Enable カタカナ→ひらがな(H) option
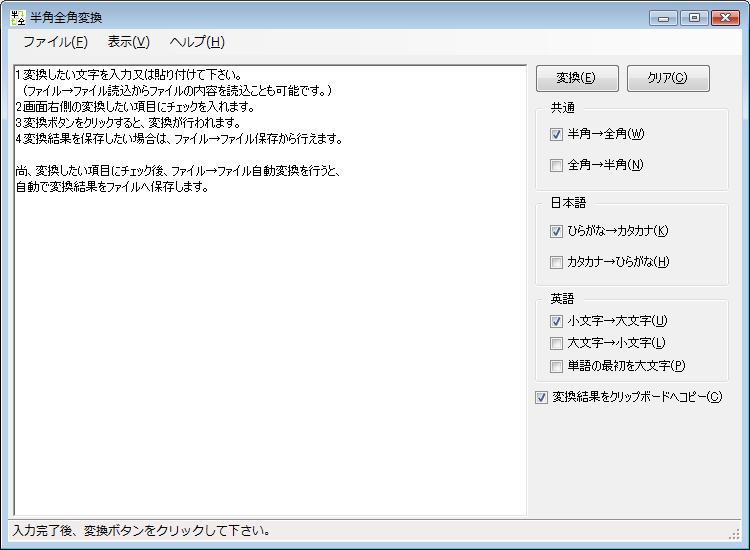750x550 pixels. pyautogui.click(x=557, y=262)
